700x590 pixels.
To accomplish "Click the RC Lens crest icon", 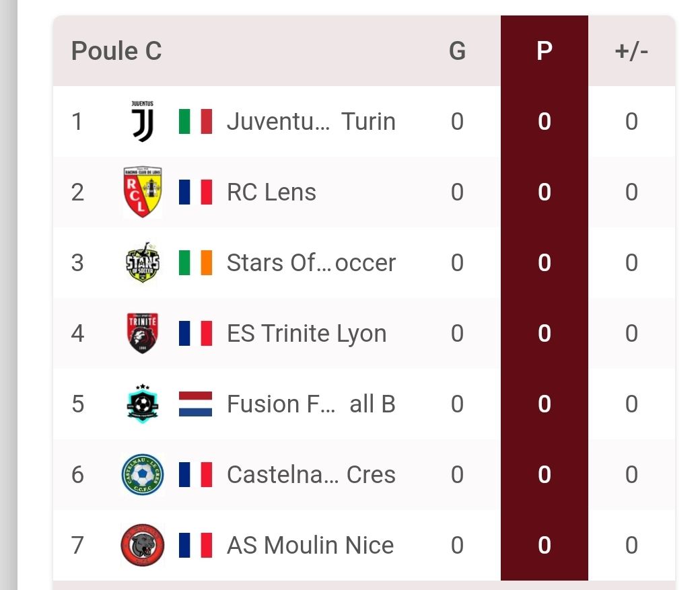I will [142, 192].
